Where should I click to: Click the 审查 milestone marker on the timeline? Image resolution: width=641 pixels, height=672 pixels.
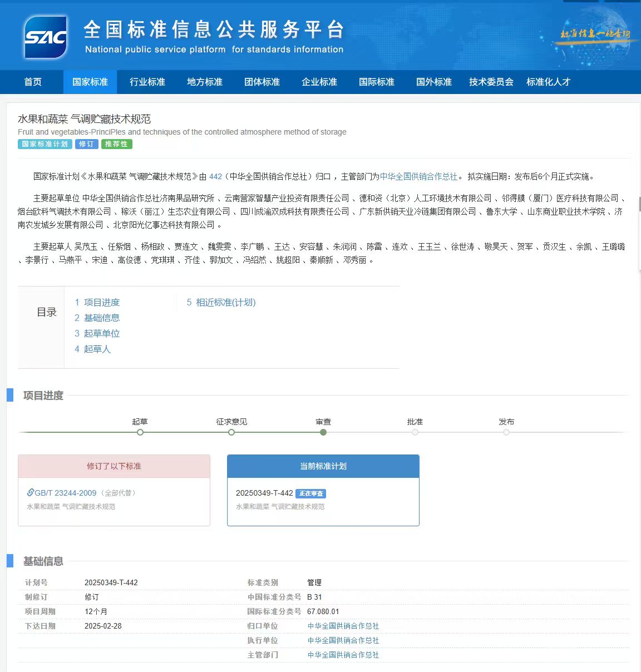tap(323, 432)
